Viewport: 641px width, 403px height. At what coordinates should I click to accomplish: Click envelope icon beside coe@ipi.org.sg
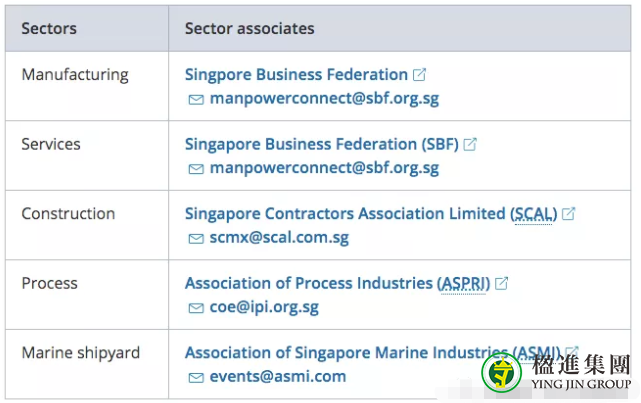point(196,308)
